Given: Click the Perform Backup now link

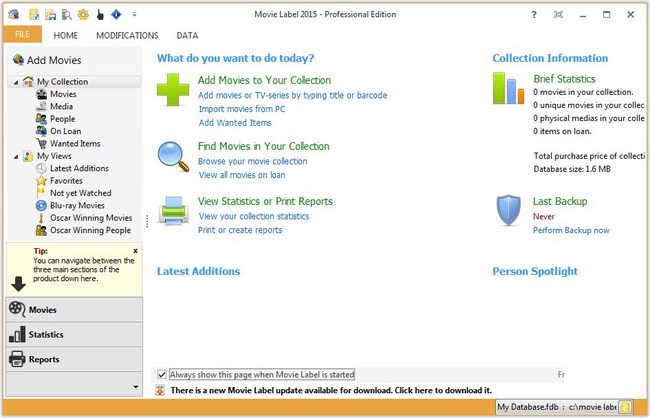Looking at the screenshot, I should pos(571,230).
